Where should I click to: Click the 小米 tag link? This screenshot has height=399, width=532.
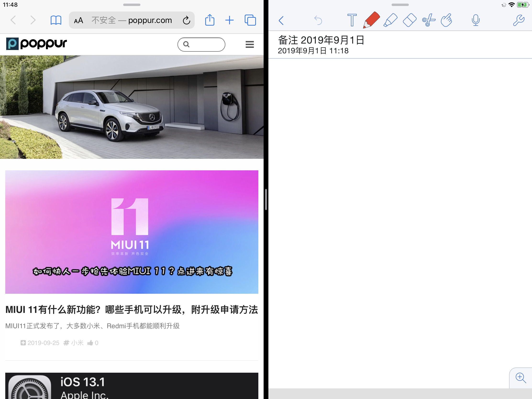[x=74, y=343]
